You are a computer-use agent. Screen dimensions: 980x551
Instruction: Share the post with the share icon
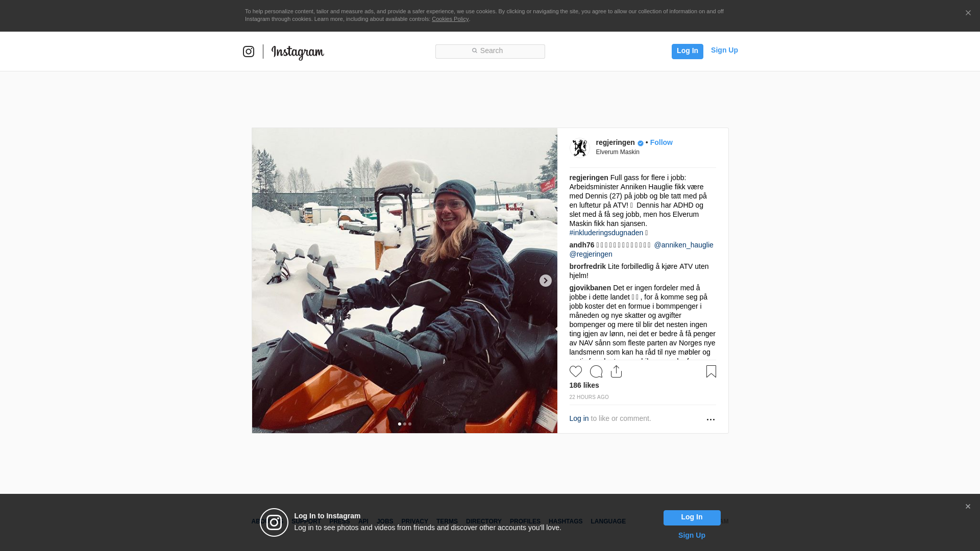(x=616, y=371)
